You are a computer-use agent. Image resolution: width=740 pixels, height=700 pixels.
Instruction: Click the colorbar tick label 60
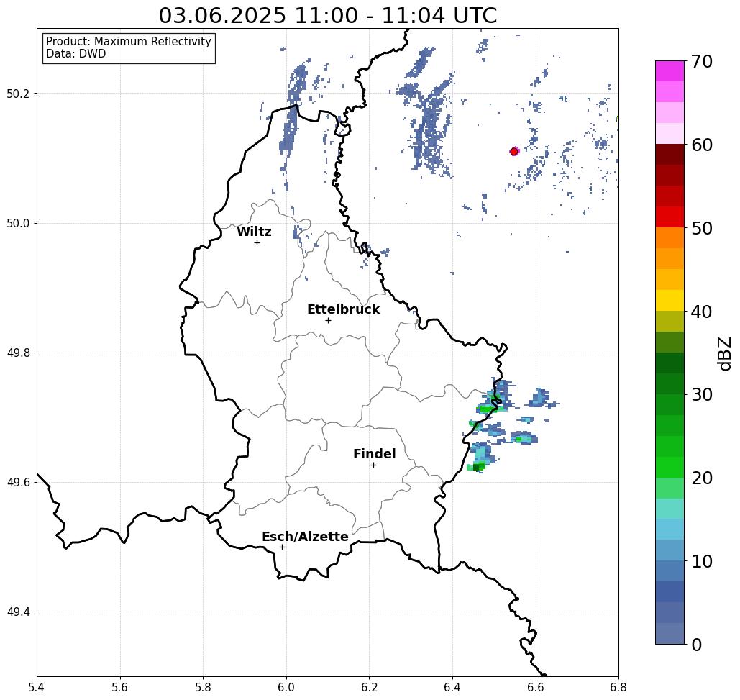point(701,145)
